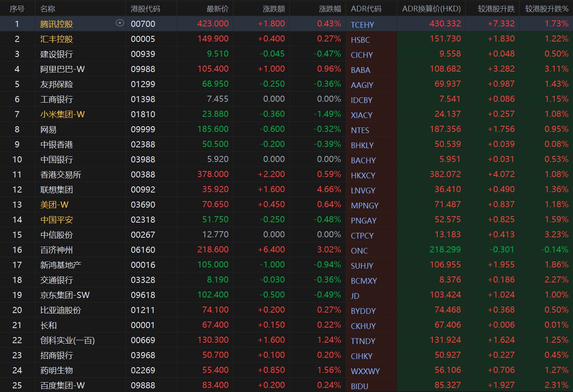This screenshot has height=392, width=573.
Task: Sort by the 最新价 column header
Action: (x=218, y=9)
